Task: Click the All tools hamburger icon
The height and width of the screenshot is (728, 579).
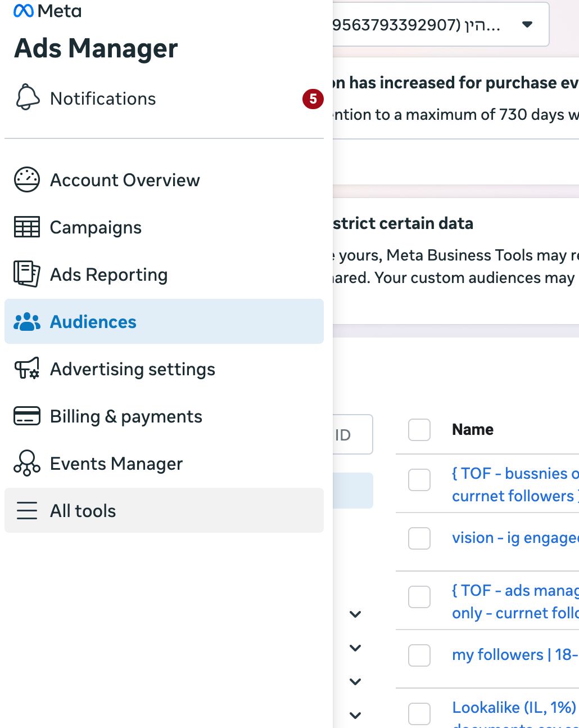Action: click(x=27, y=510)
